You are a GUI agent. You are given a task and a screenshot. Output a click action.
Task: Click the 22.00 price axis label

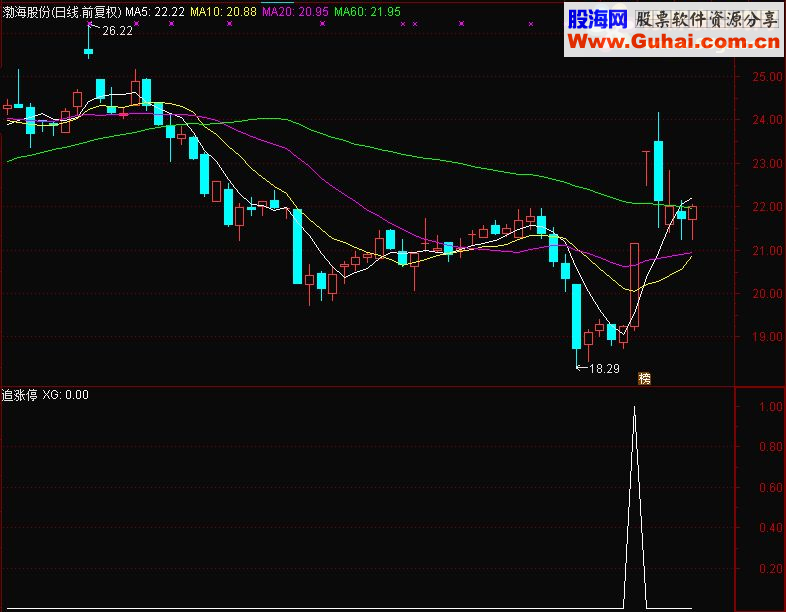(x=767, y=207)
